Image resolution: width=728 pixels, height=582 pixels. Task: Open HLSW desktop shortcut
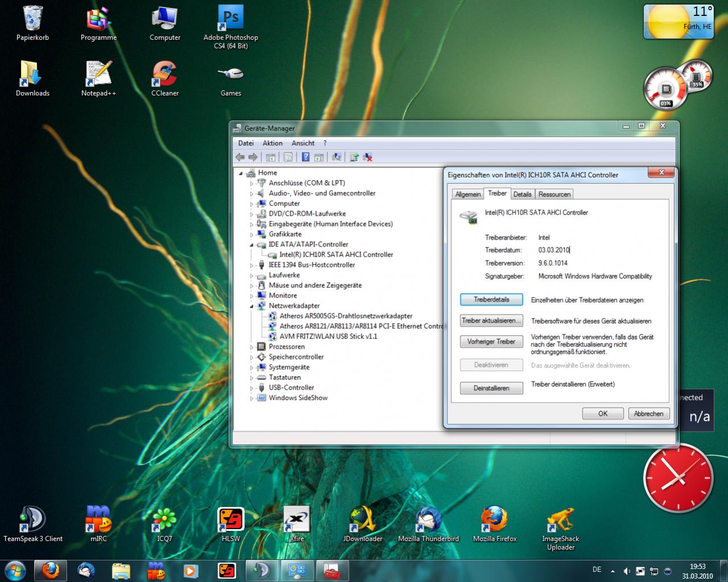coord(231,524)
